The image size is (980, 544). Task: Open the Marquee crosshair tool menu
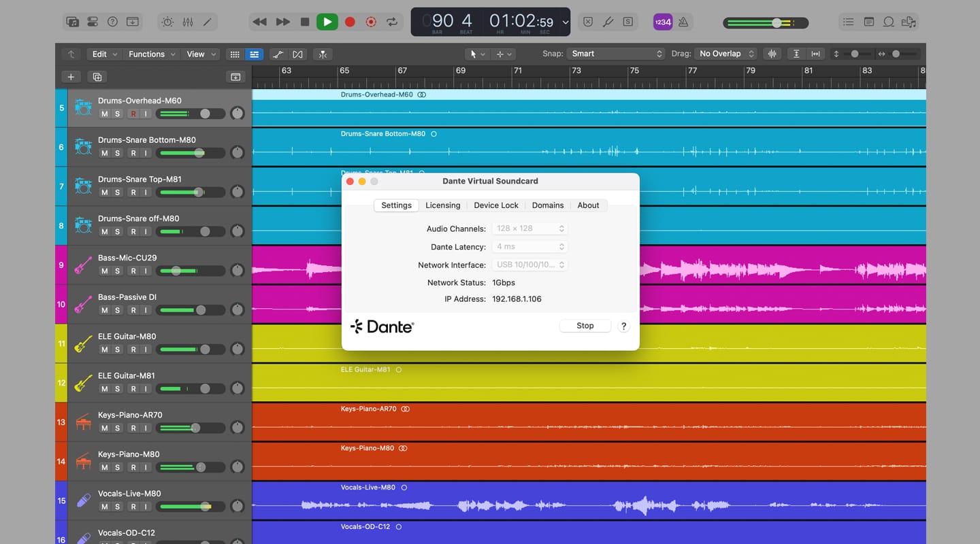[x=504, y=54]
